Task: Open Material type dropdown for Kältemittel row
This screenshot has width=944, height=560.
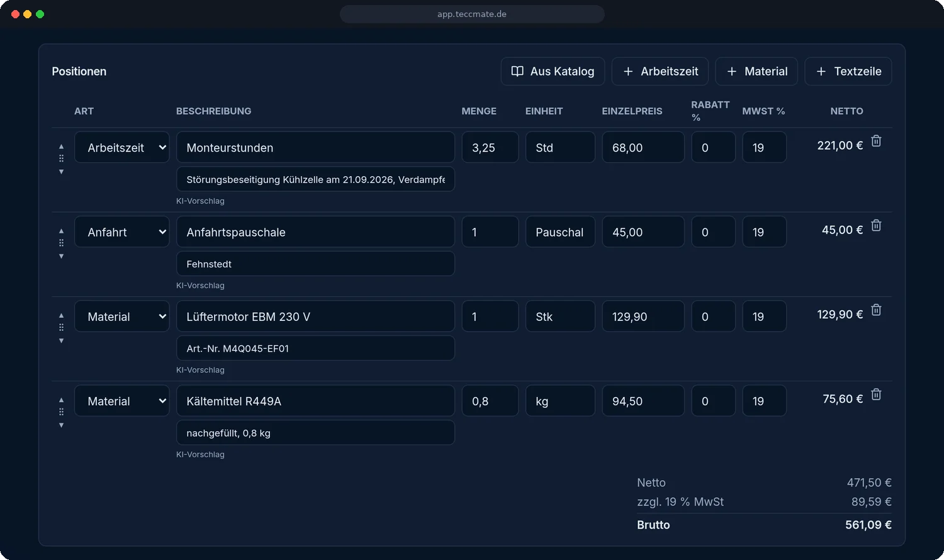Action: click(x=122, y=401)
